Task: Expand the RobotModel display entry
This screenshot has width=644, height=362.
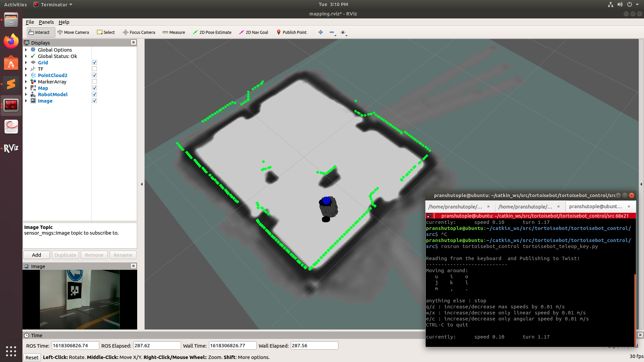Action: pos(26,95)
